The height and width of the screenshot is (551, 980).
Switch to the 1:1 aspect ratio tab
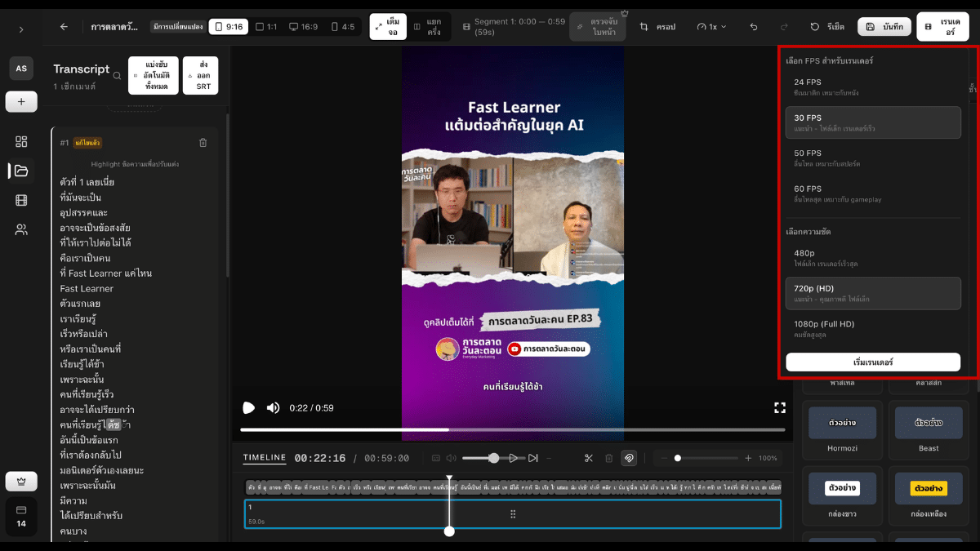coord(266,27)
